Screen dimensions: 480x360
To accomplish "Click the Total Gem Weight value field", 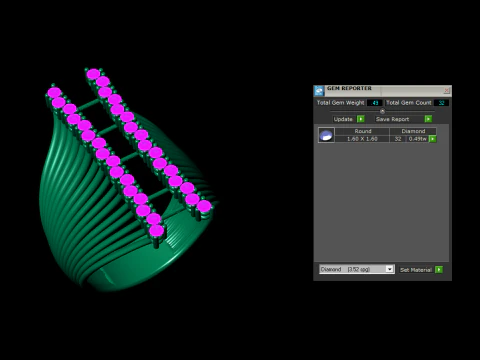I will click(x=375, y=103).
